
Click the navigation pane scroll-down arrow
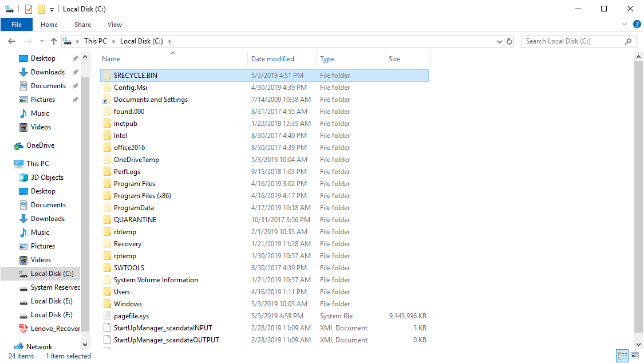85,345
